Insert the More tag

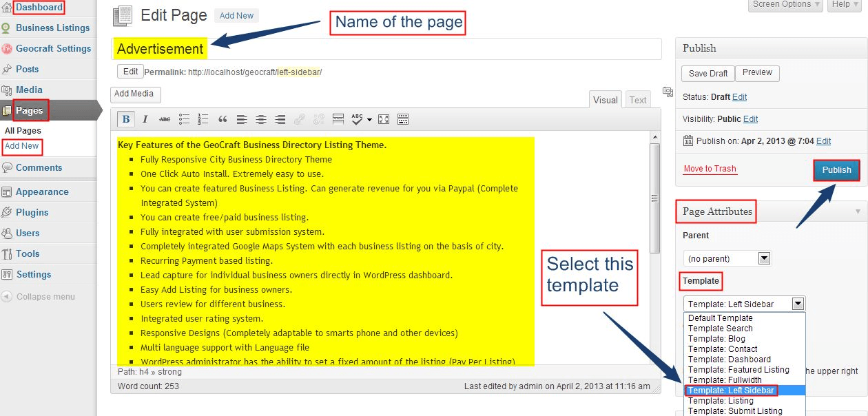(338, 119)
